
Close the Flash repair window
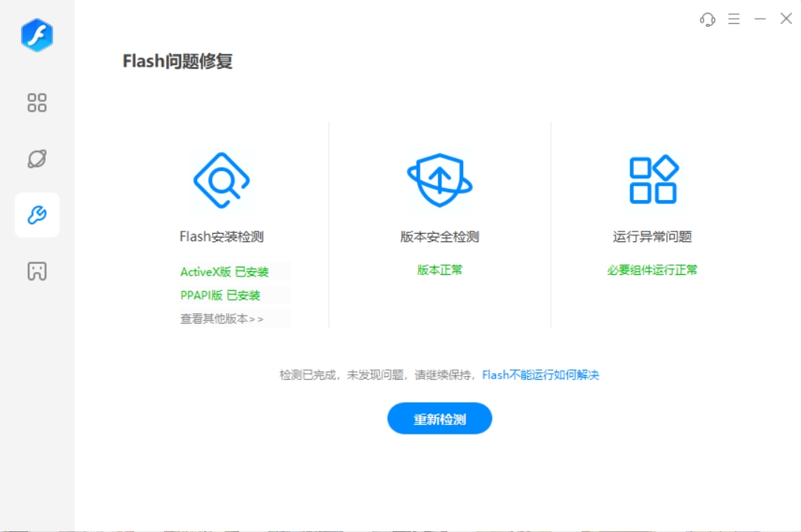coord(786,19)
